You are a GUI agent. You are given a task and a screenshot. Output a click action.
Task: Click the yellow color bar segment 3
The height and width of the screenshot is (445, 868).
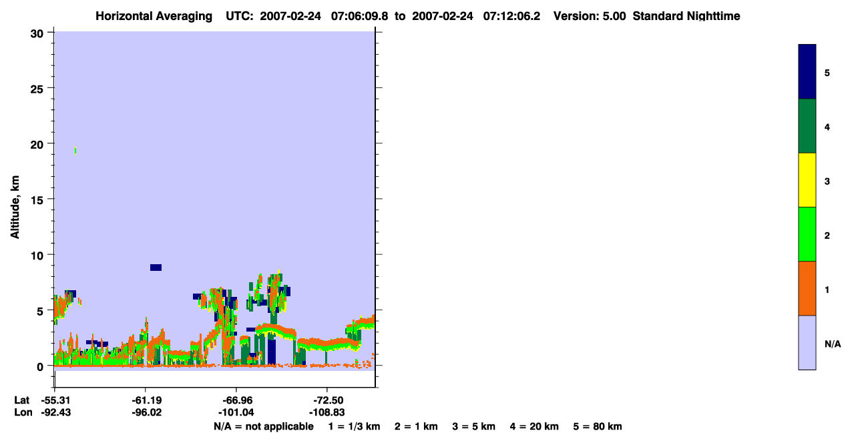coord(807,180)
